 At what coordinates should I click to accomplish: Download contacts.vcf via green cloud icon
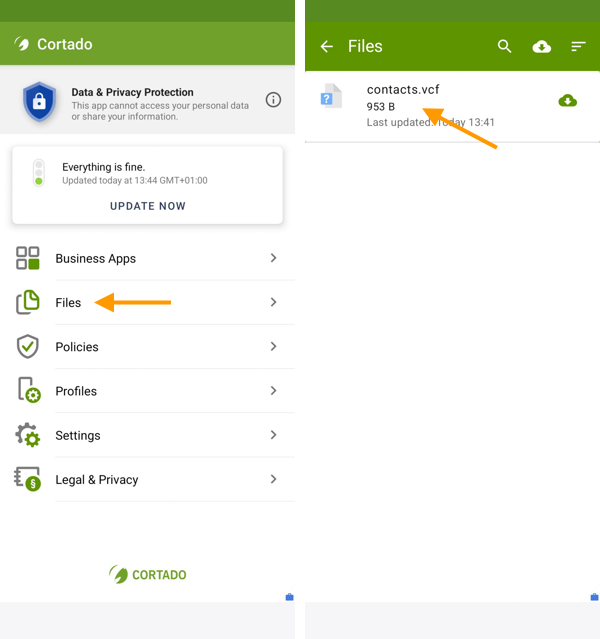(567, 100)
